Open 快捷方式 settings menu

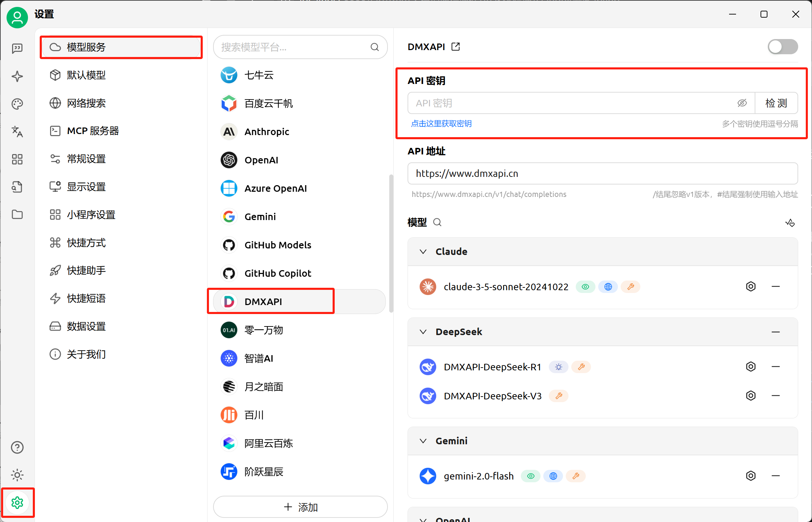pos(121,243)
